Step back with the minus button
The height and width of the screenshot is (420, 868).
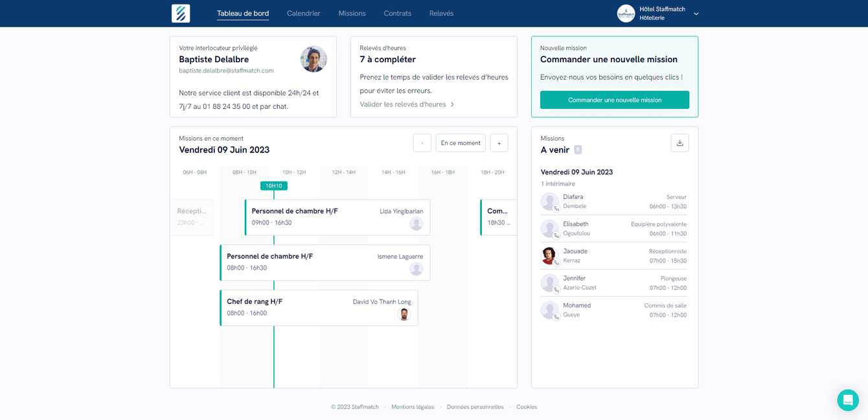[x=422, y=143]
